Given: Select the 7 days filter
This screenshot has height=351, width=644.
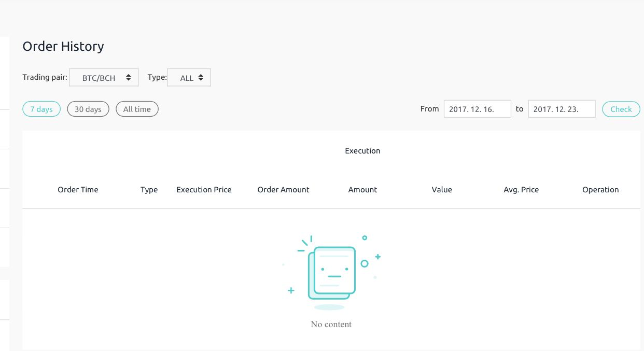Looking at the screenshot, I should pyautogui.click(x=41, y=109).
